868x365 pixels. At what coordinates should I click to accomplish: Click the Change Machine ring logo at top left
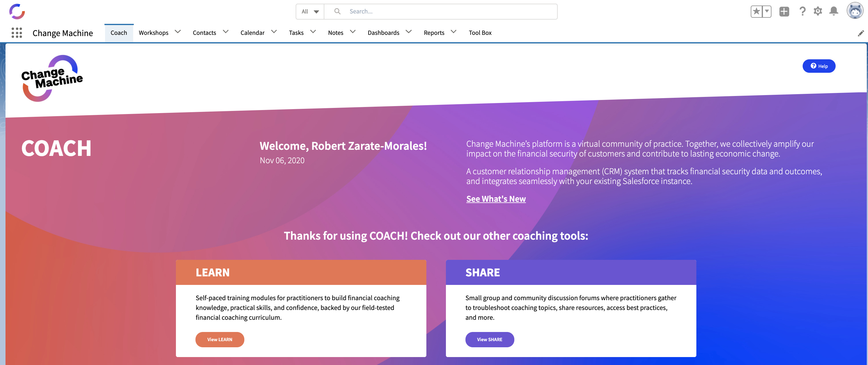pos(17,12)
